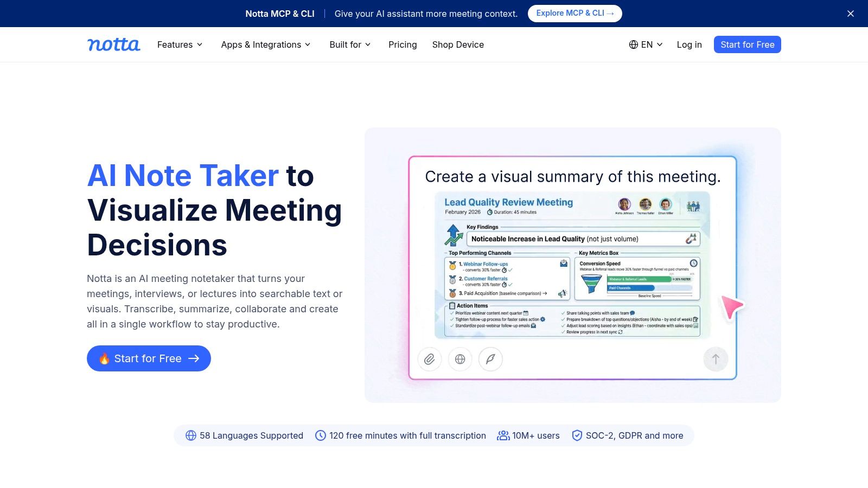Click the Log in link
The width and height of the screenshot is (868, 488).
tap(689, 44)
